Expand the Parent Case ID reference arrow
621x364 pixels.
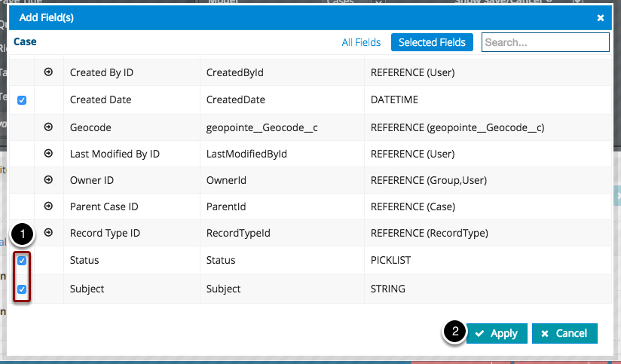click(49, 206)
